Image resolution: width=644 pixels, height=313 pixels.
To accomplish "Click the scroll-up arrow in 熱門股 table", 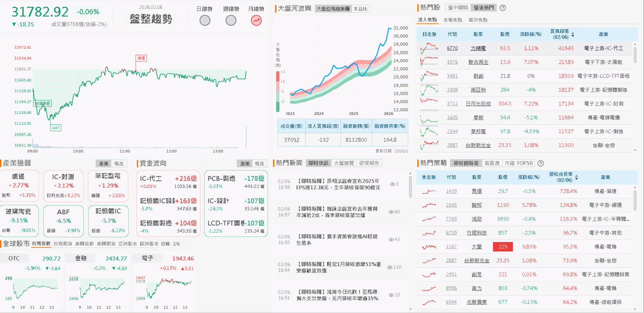I will [635, 44].
